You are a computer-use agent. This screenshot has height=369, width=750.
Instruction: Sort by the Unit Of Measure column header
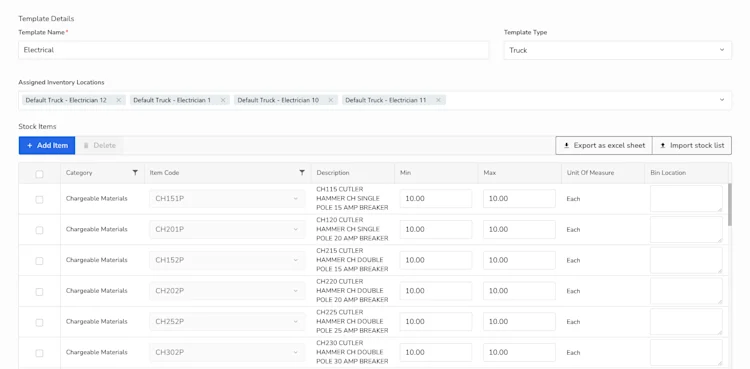(590, 173)
